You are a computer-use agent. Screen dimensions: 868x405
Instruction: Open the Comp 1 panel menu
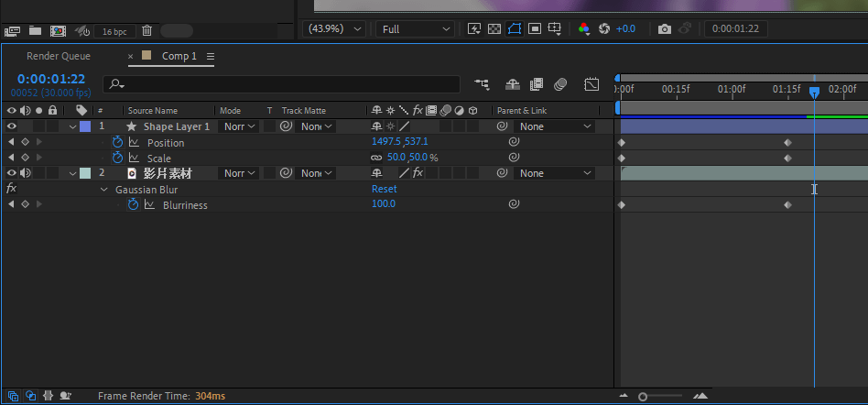point(211,57)
